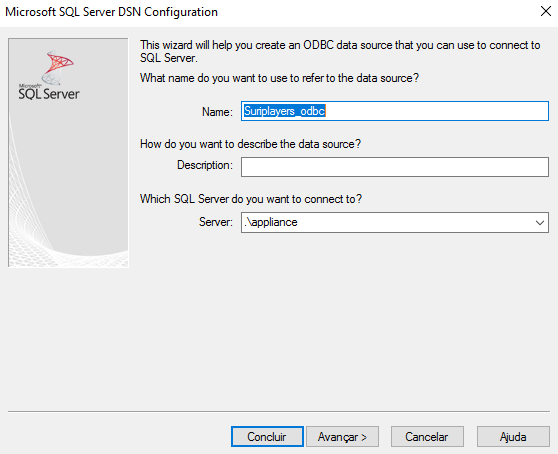Click the SQL Server wordmark in the banner
The image size is (558, 454).
coord(49,94)
